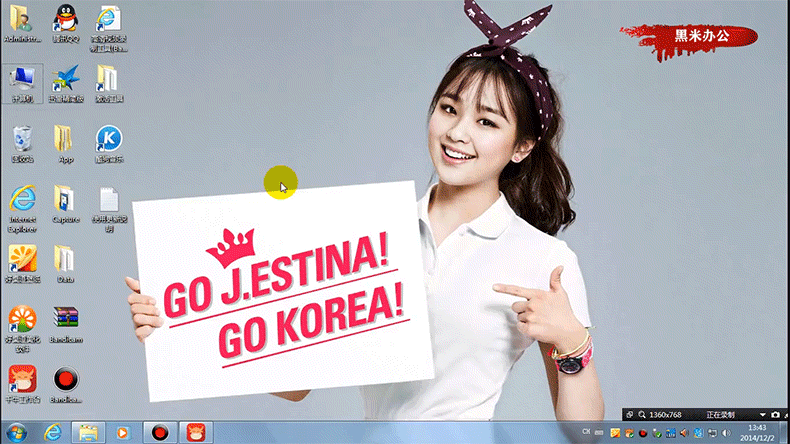The width and height of the screenshot is (790, 444).
Task: Open the Data folder
Action: pos(65,264)
